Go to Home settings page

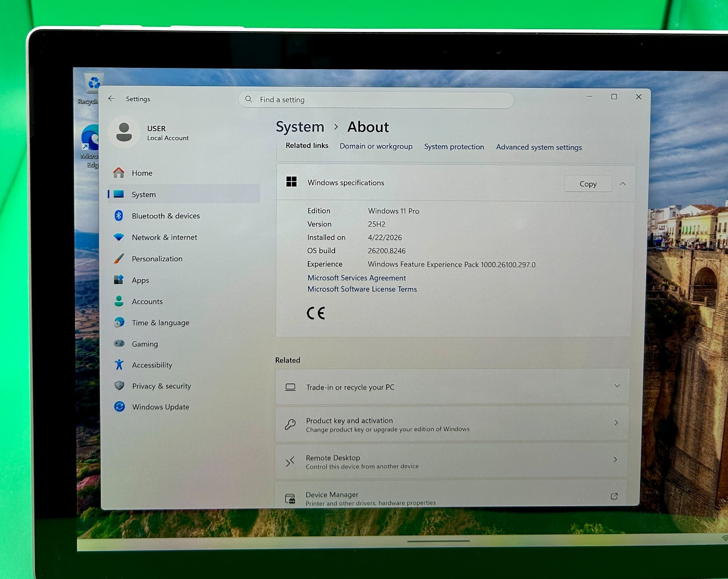coord(184,173)
